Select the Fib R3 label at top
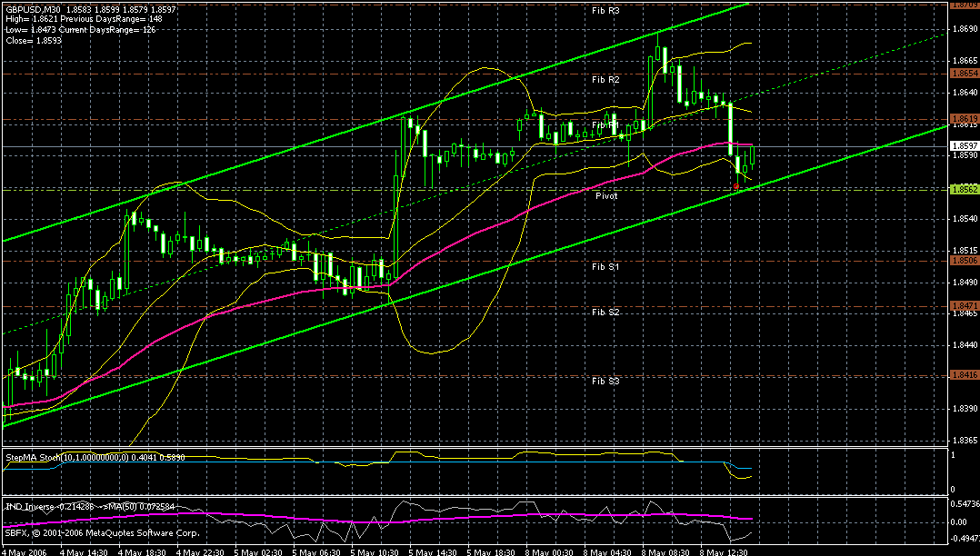 pos(605,11)
